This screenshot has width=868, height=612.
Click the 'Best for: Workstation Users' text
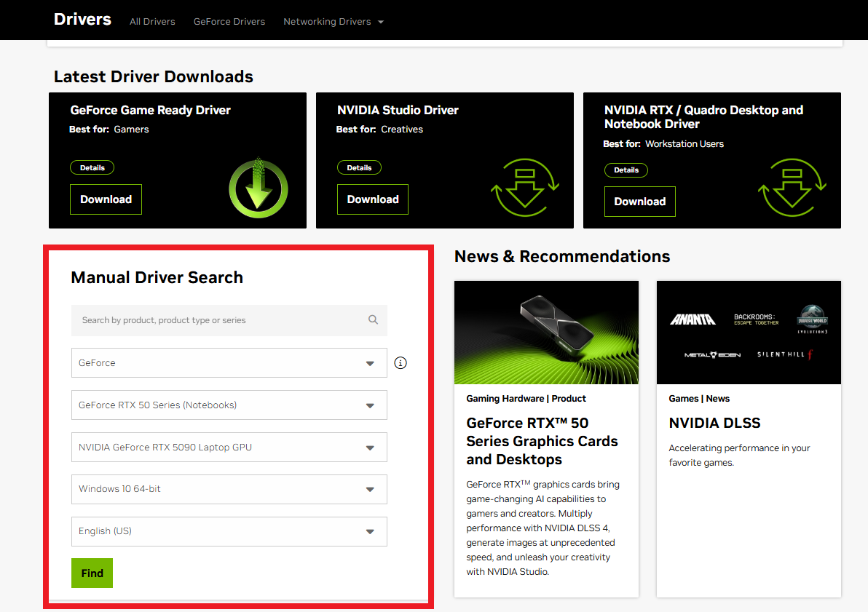click(x=663, y=144)
